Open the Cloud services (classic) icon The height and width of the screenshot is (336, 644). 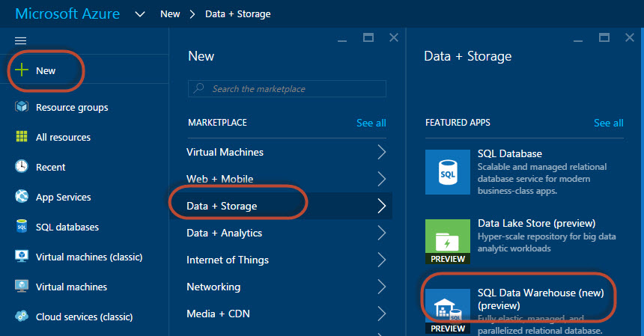click(22, 317)
